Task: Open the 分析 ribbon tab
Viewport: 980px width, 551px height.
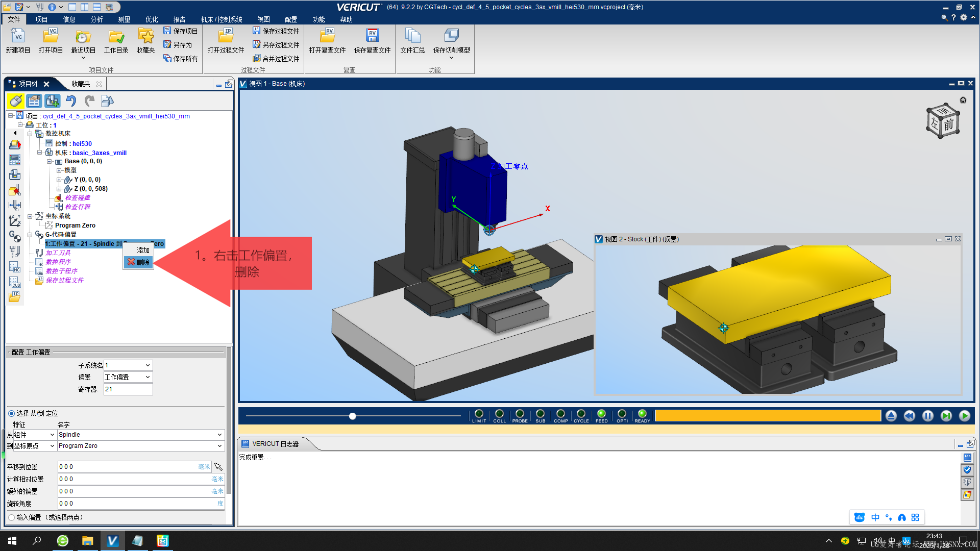Action: pyautogui.click(x=96, y=19)
